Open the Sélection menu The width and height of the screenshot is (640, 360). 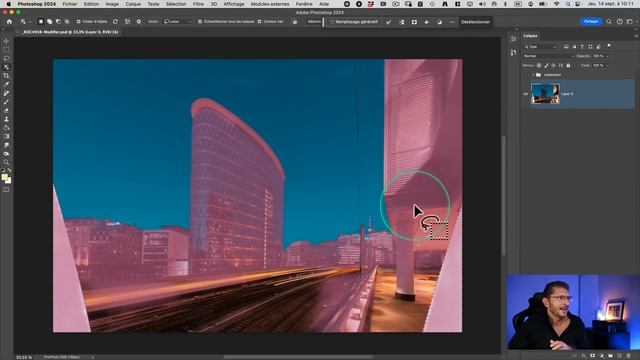point(176,4)
